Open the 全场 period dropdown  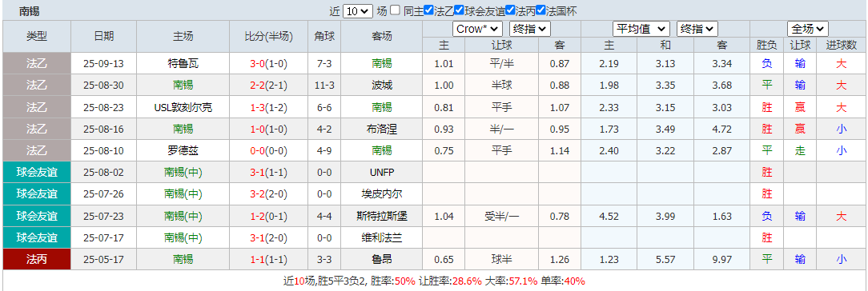click(x=808, y=29)
